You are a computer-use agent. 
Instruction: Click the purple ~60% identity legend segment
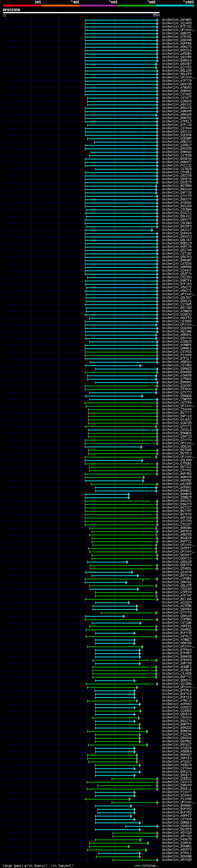click(x=98, y=6)
